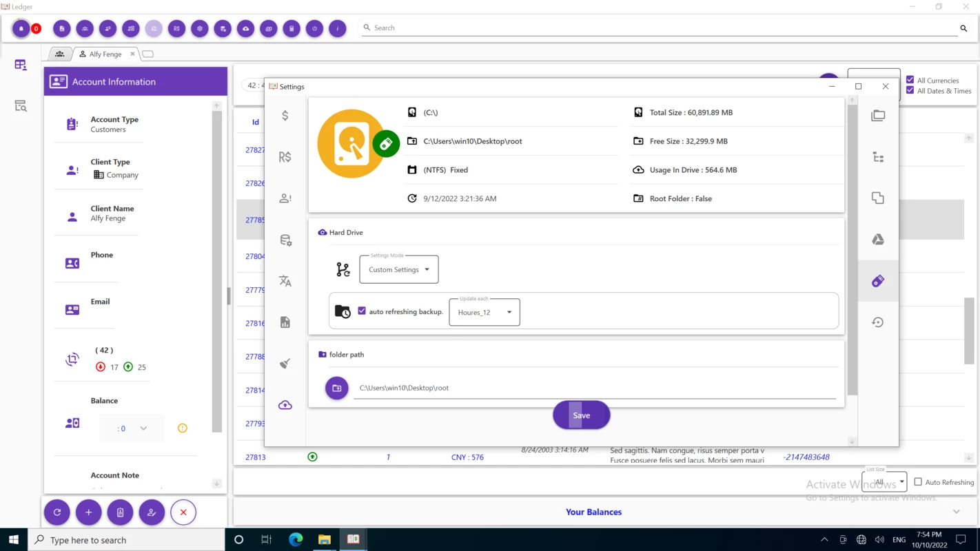Open the left sidebar dashboard icon
Viewport: 980px width, 551px height.
(21, 65)
